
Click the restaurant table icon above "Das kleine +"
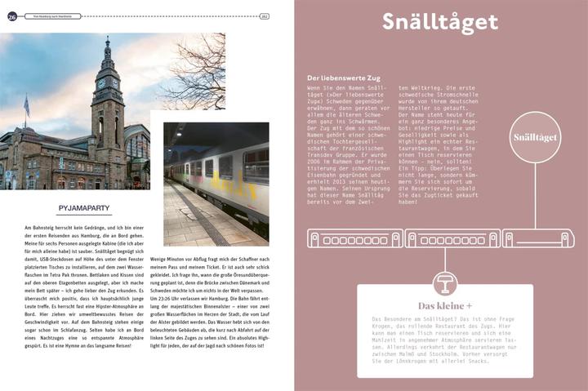(445, 283)
